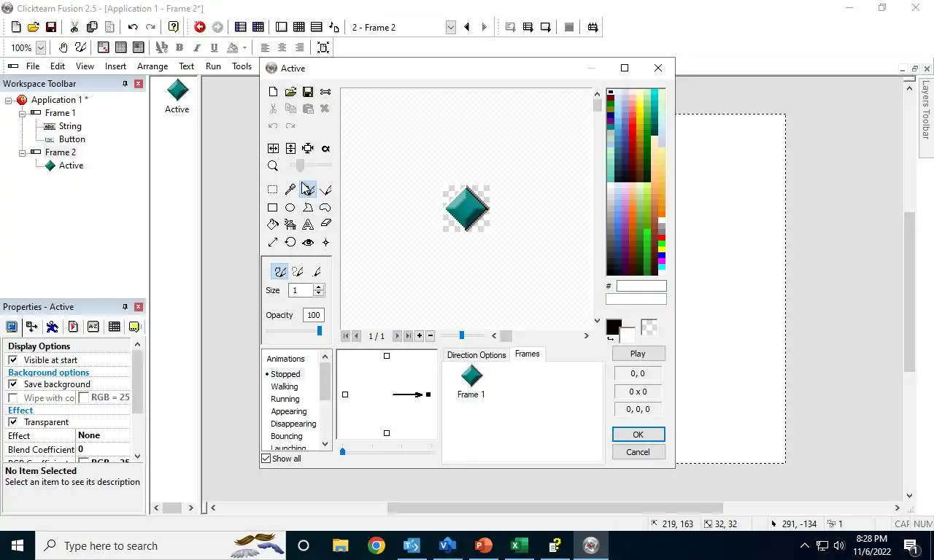Select the dotted brush stroke mode

pyautogui.click(x=298, y=271)
